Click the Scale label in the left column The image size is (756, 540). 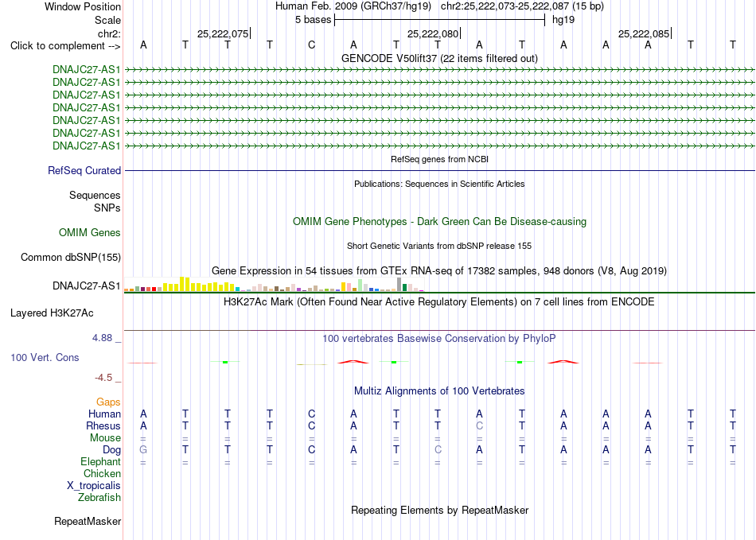(107, 20)
